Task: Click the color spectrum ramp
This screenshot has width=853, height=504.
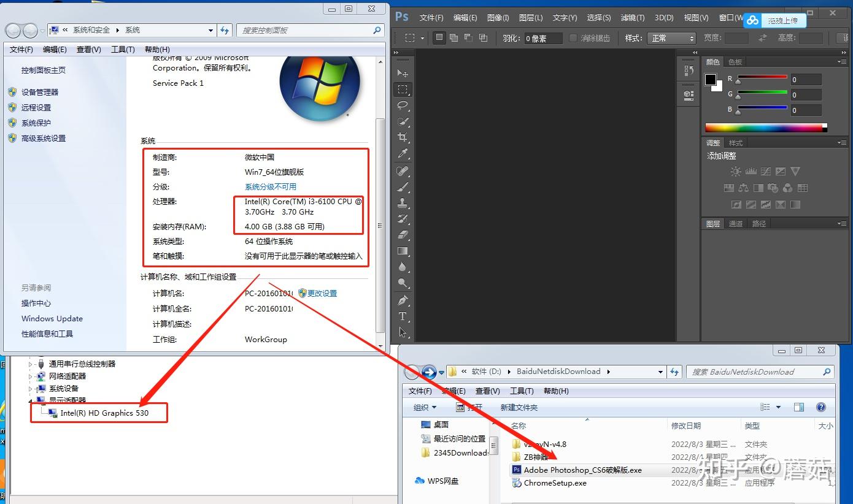Action: [x=764, y=128]
